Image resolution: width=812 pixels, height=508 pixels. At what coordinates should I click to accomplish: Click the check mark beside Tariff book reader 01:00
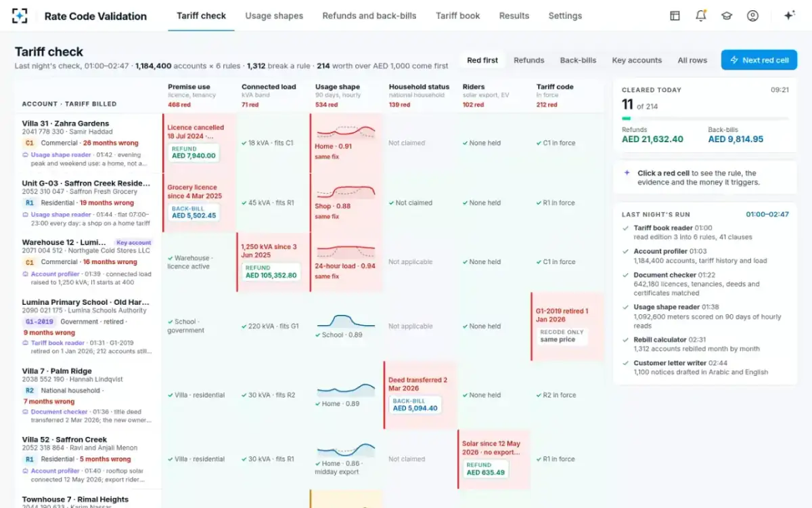pos(625,228)
